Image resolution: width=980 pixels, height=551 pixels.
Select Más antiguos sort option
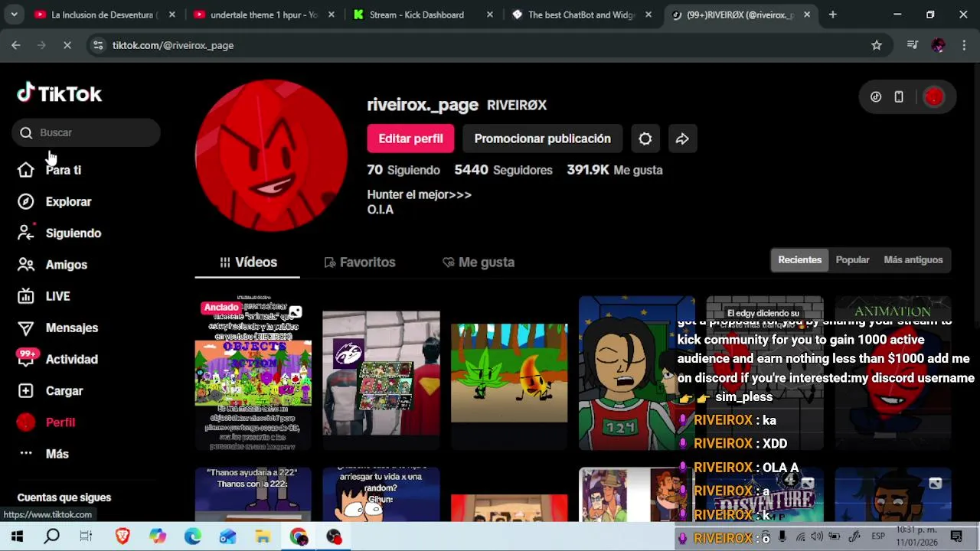tap(913, 260)
